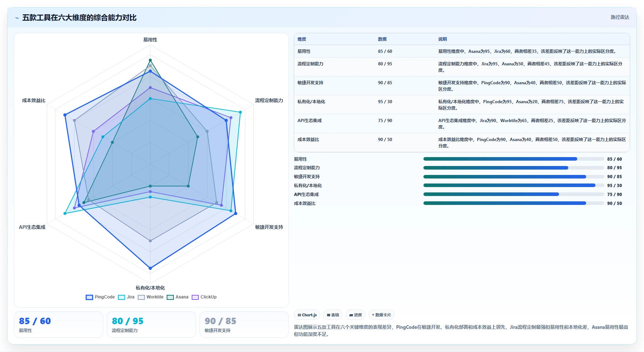Toggle Worktile legend swatch in the chart

click(x=141, y=297)
